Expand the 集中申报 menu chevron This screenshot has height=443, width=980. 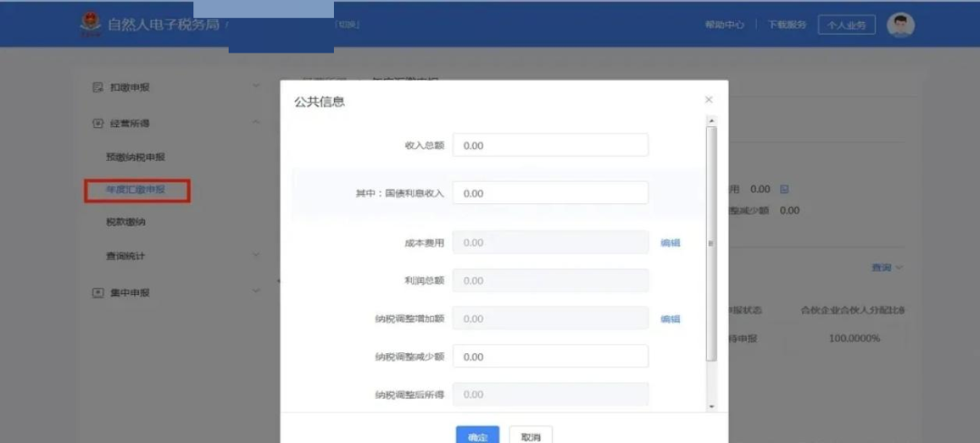coord(256,291)
